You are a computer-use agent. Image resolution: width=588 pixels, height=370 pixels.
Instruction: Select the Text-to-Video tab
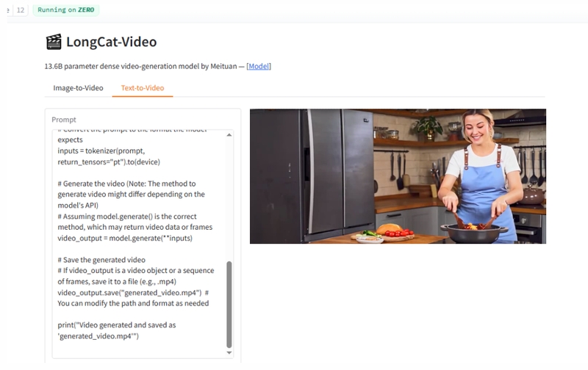(143, 88)
